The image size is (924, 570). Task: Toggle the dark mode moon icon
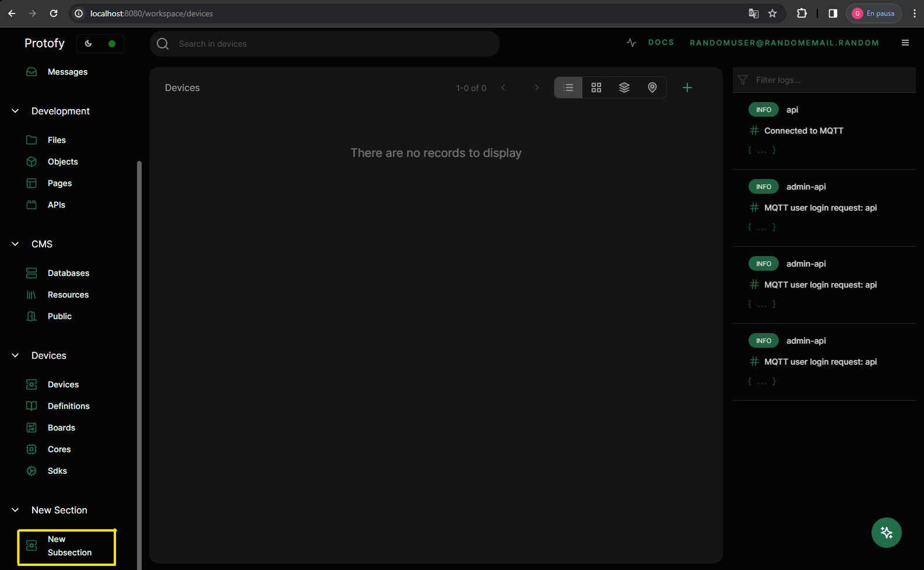tap(89, 43)
